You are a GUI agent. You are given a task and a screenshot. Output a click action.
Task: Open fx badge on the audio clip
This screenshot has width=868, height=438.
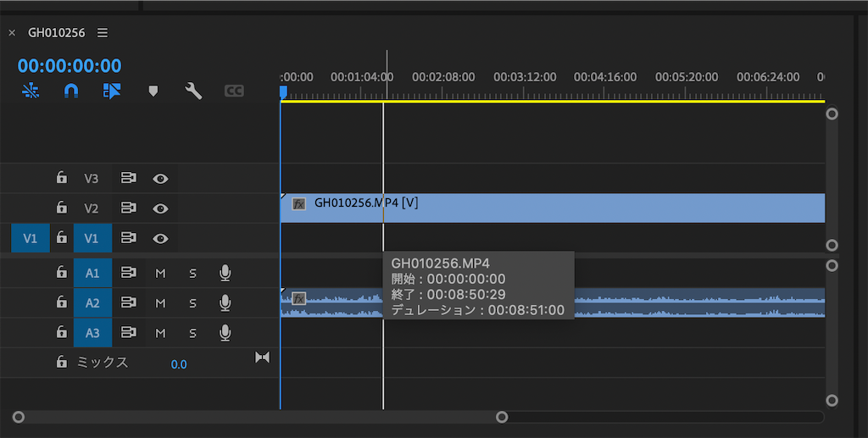pyautogui.click(x=299, y=298)
